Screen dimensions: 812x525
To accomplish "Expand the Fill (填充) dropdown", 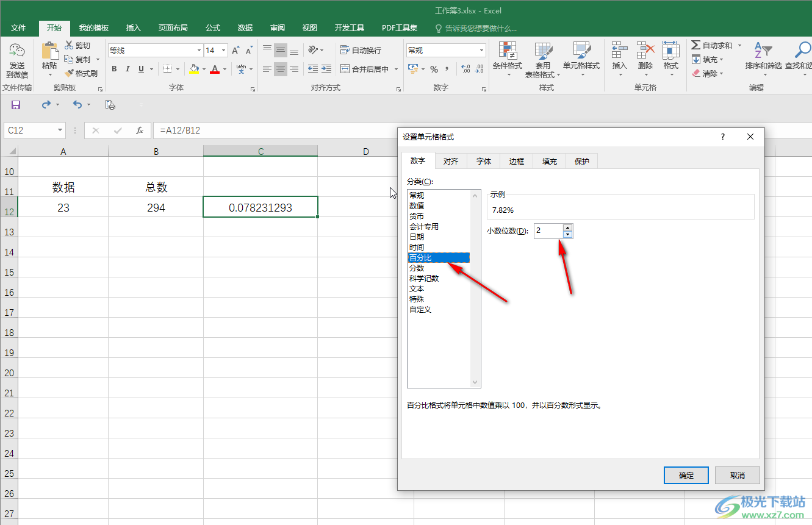I will (x=721, y=60).
